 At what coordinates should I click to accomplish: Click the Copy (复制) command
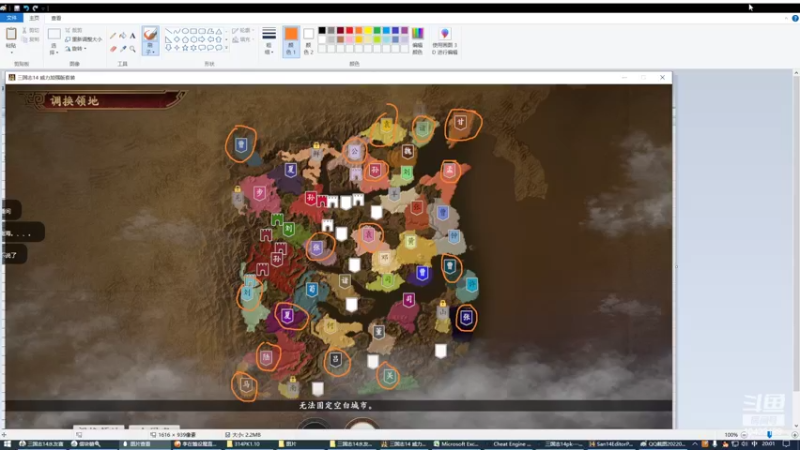pyautogui.click(x=31, y=39)
